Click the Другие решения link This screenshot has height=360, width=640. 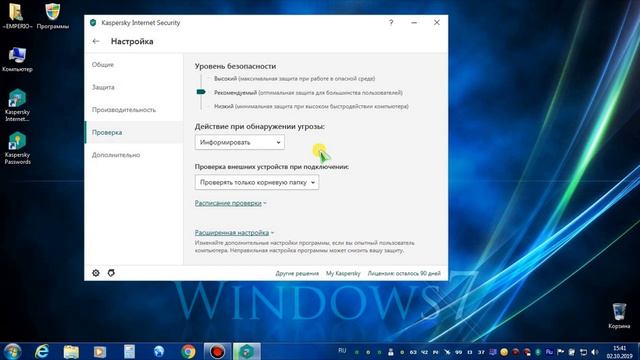point(297,273)
